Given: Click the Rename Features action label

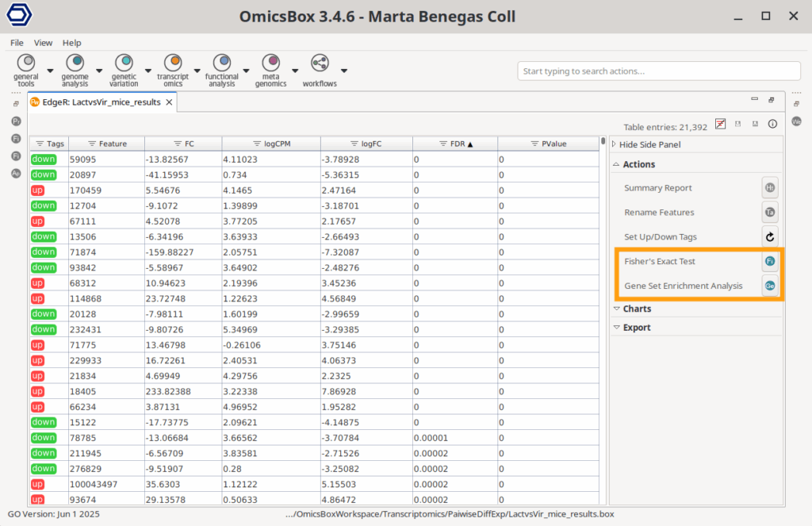Looking at the screenshot, I should (x=659, y=212).
